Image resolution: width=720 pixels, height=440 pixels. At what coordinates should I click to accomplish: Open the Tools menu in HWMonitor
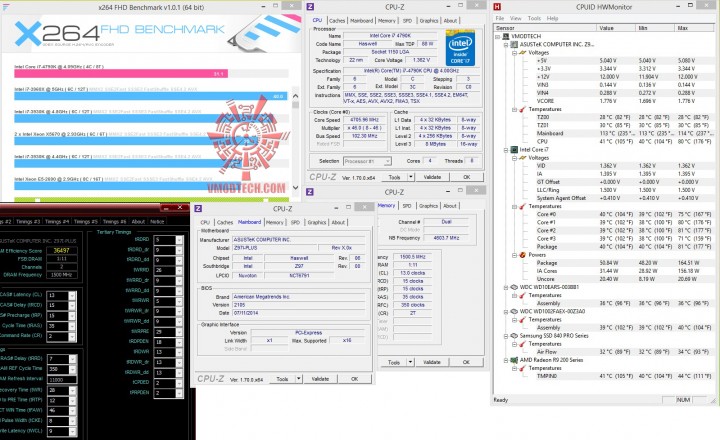pyautogui.click(x=534, y=18)
